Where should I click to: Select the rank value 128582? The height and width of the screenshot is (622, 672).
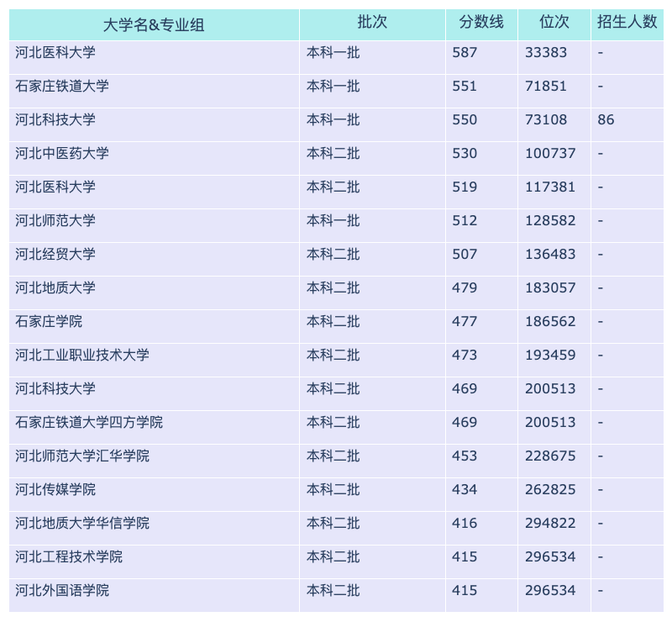click(550, 220)
